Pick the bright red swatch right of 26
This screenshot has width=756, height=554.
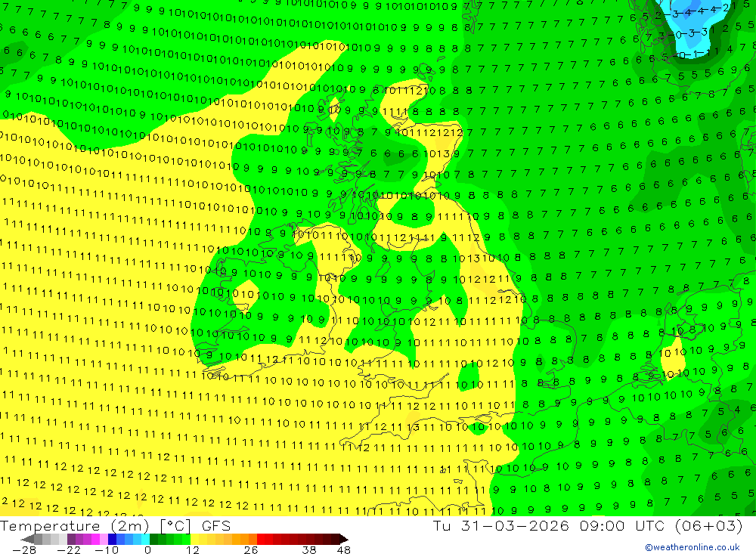[261, 540]
